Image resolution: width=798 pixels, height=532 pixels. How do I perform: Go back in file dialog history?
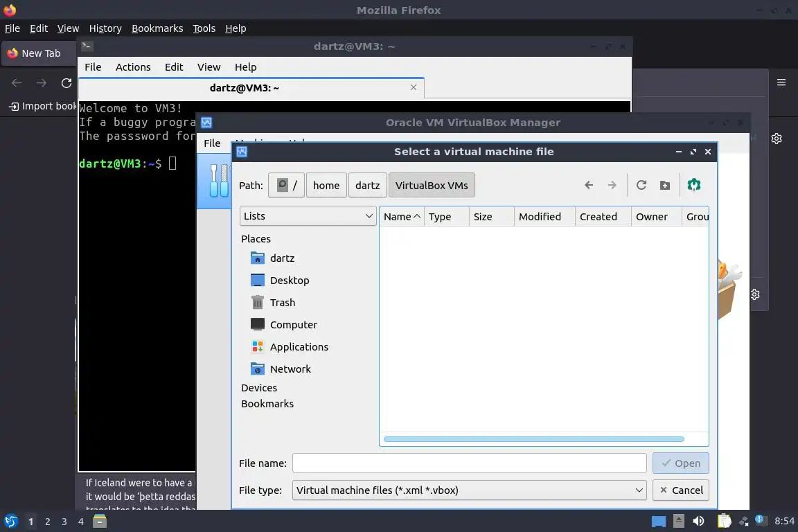coord(589,186)
